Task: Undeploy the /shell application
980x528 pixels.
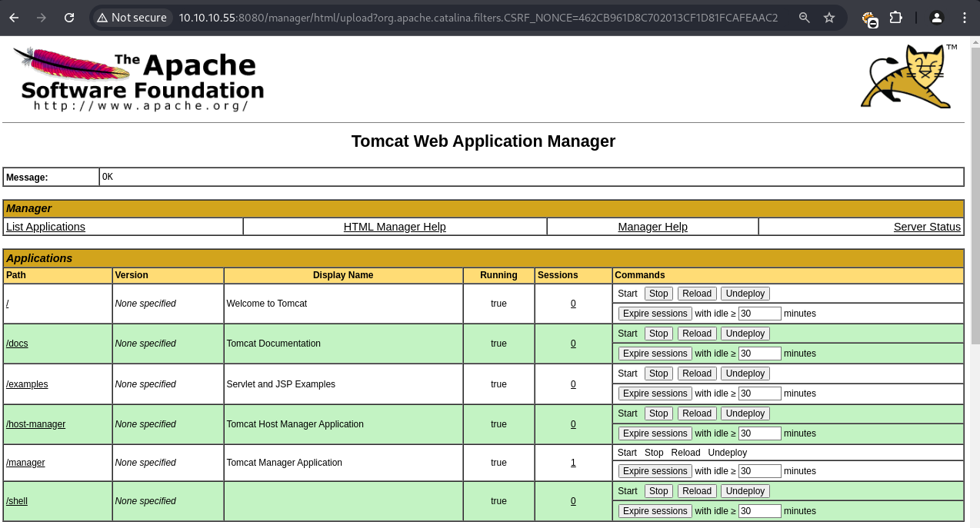Action: pyautogui.click(x=745, y=491)
